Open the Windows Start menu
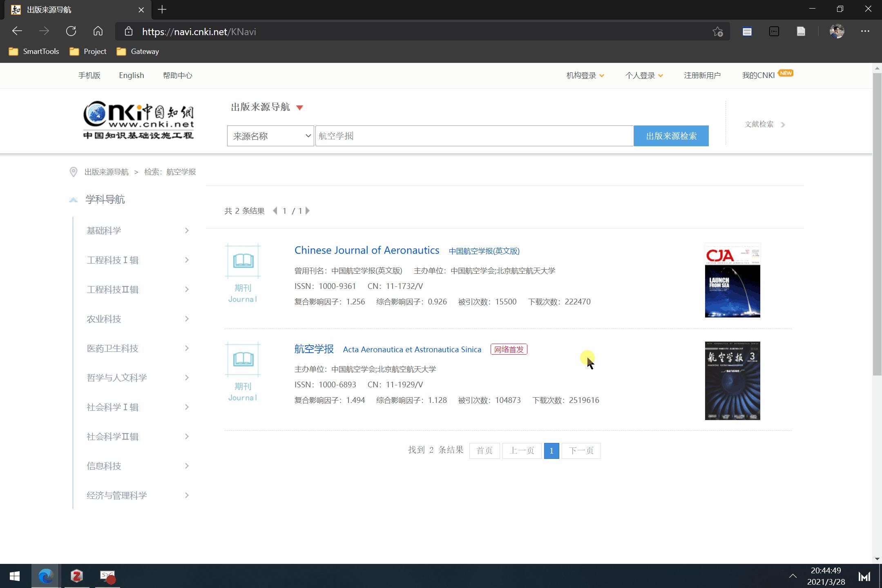This screenshot has width=882, height=588. 15,576
